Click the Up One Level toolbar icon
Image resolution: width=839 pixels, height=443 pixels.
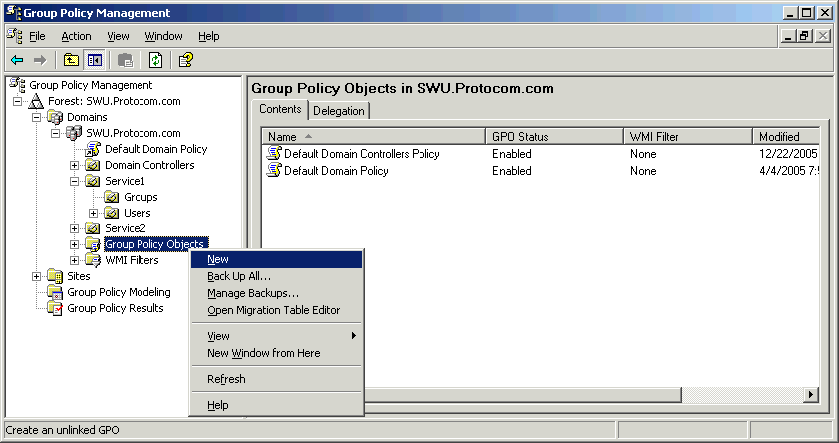click(72, 60)
